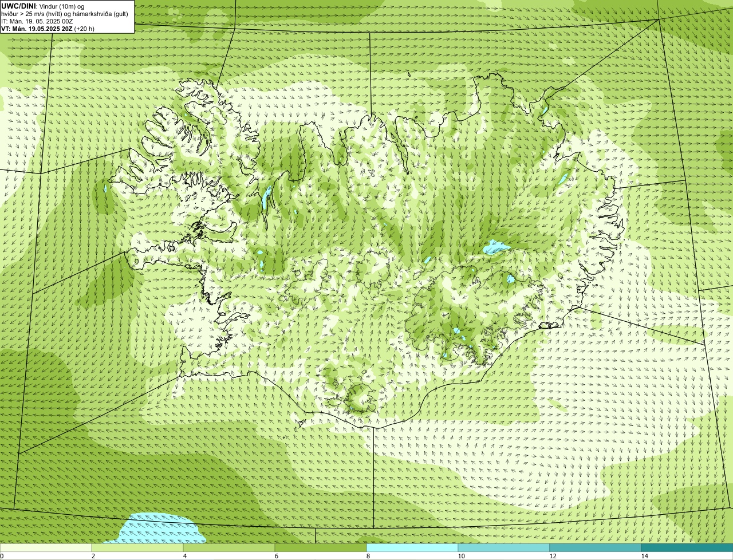
Task: Click the legend scale label 12
Action: click(552, 556)
